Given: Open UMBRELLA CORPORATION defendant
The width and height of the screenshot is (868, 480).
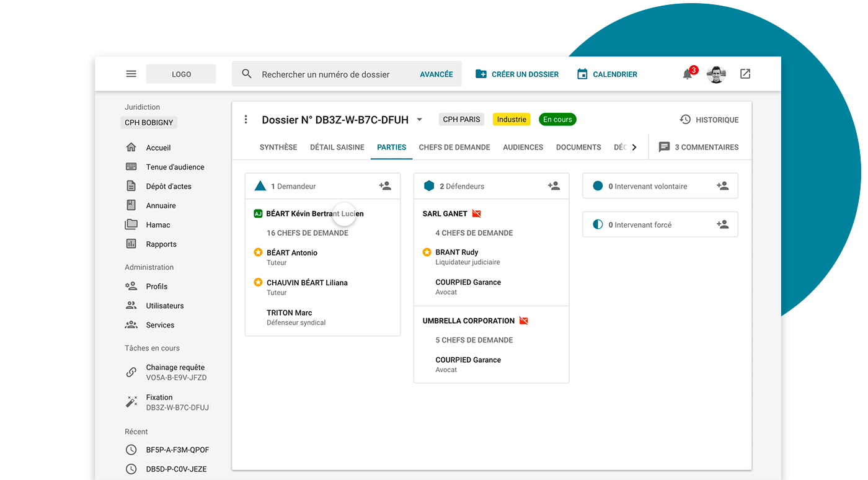Looking at the screenshot, I should coord(469,321).
